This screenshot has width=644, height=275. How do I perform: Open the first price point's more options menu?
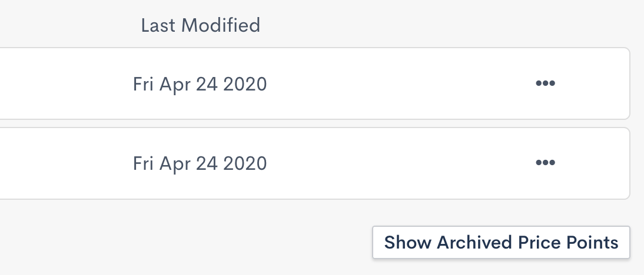point(545,83)
